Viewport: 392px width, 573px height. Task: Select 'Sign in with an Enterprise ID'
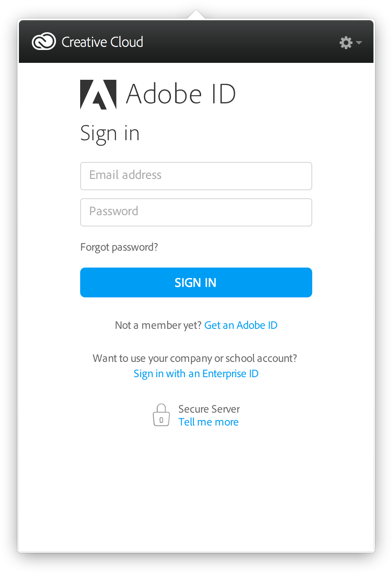point(196,374)
